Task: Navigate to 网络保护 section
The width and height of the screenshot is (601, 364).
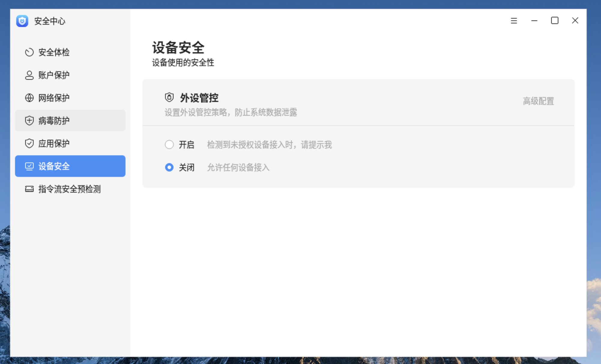Action: click(54, 98)
